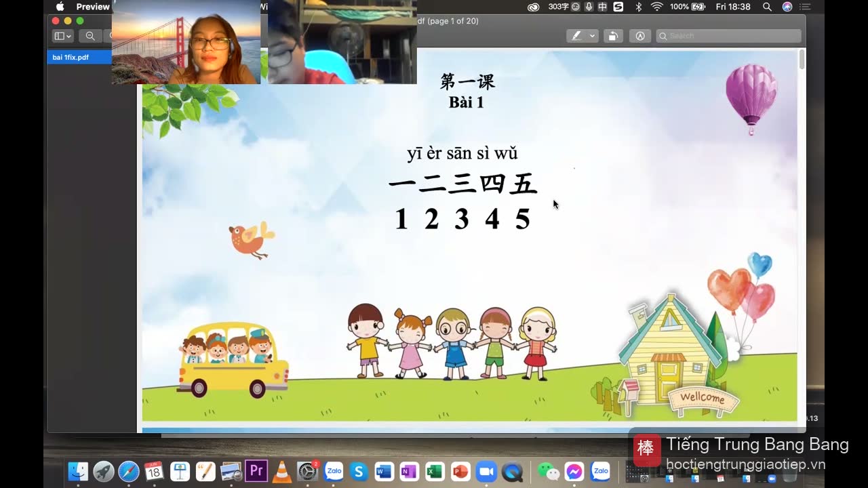This screenshot has width=868, height=488.
Task: Open VLC media player in the Dock
Action: [282, 471]
